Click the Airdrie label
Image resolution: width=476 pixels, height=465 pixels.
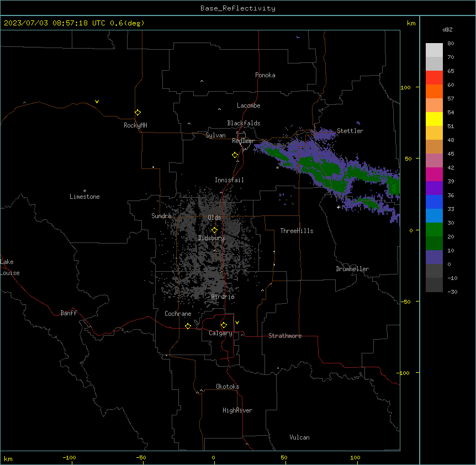point(223,297)
